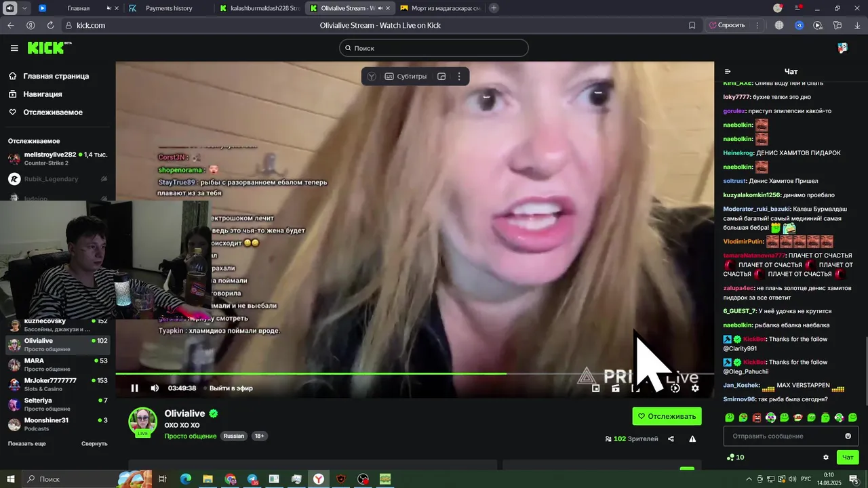This screenshot has width=868, height=488.
Task: Open a new browser tab
Action: point(494,8)
